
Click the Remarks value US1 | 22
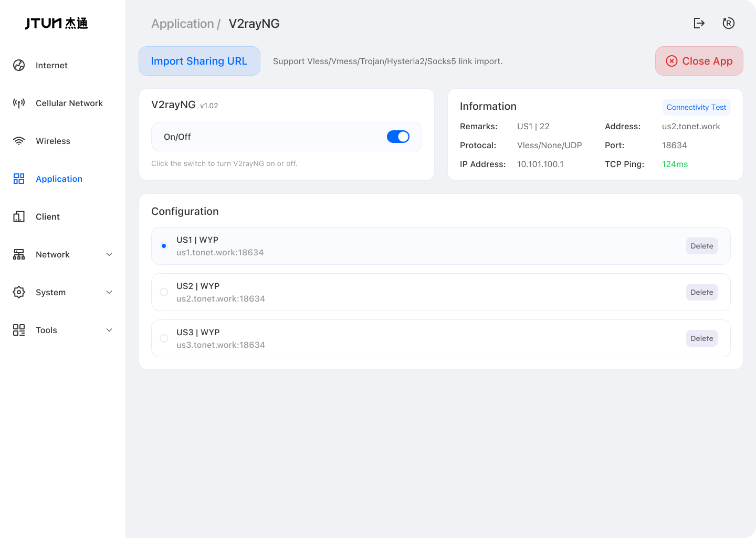coord(533,126)
